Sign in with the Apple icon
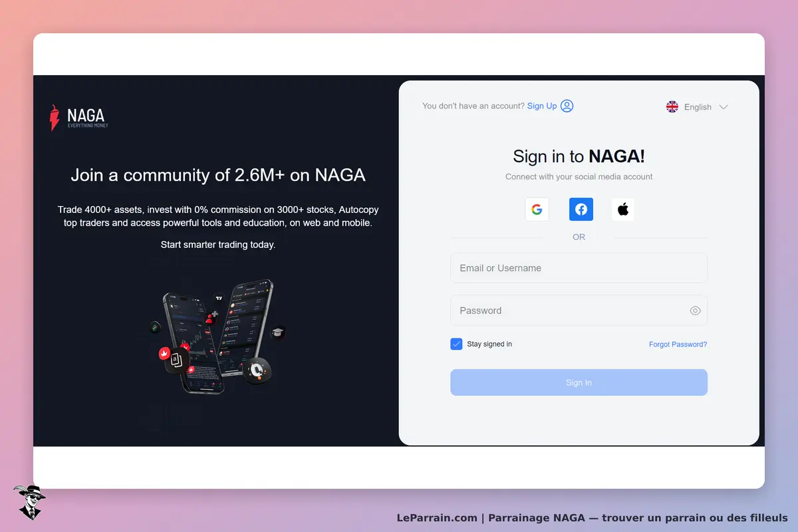This screenshot has width=798, height=532. click(x=623, y=209)
